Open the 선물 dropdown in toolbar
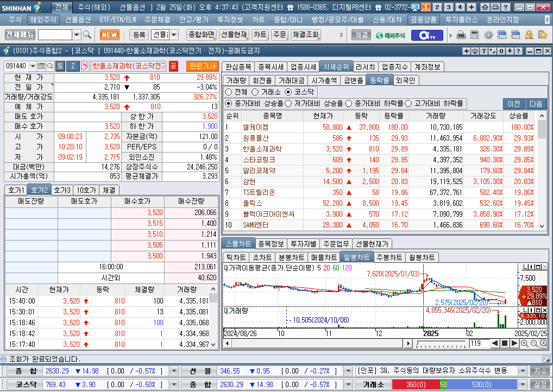This screenshot has height=392, width=553. [174, 35]
